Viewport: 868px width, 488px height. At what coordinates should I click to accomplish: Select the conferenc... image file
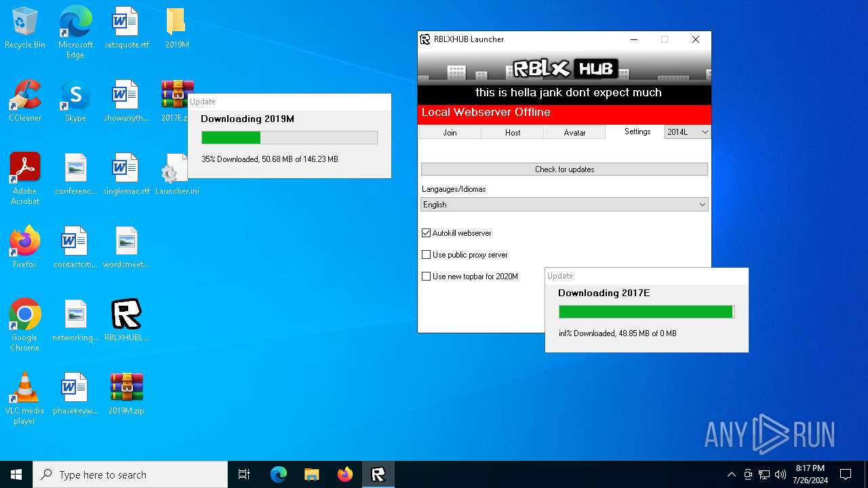coord(75,174)
